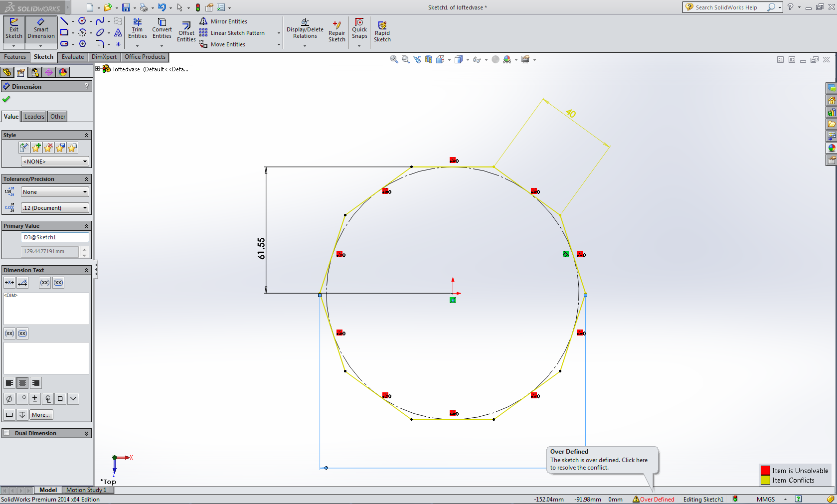Switch to the Features tab
The height and width of the screenshot is (504, 837).
tap(15, 57)
